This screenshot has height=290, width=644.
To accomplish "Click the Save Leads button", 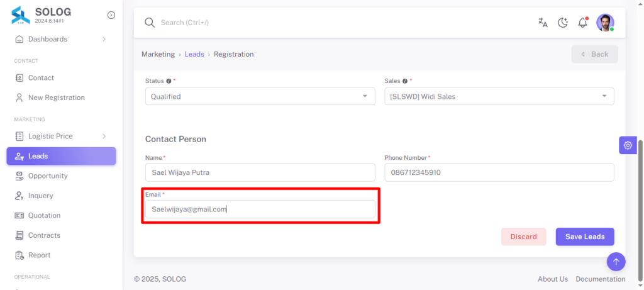I will 585,237.
